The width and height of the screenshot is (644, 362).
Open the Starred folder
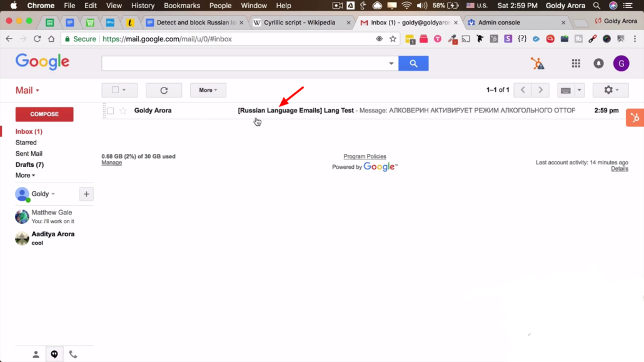coord(26,143)
